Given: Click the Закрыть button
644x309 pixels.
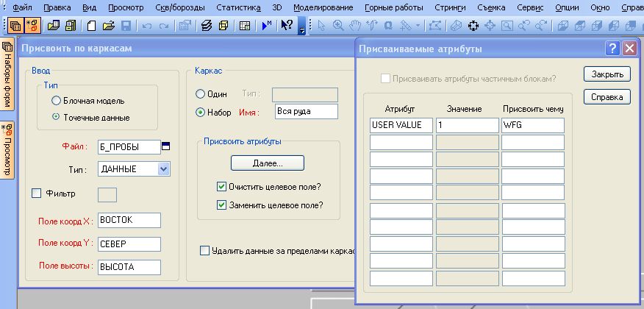Looking at the screenshot, I should coord(607,74).
